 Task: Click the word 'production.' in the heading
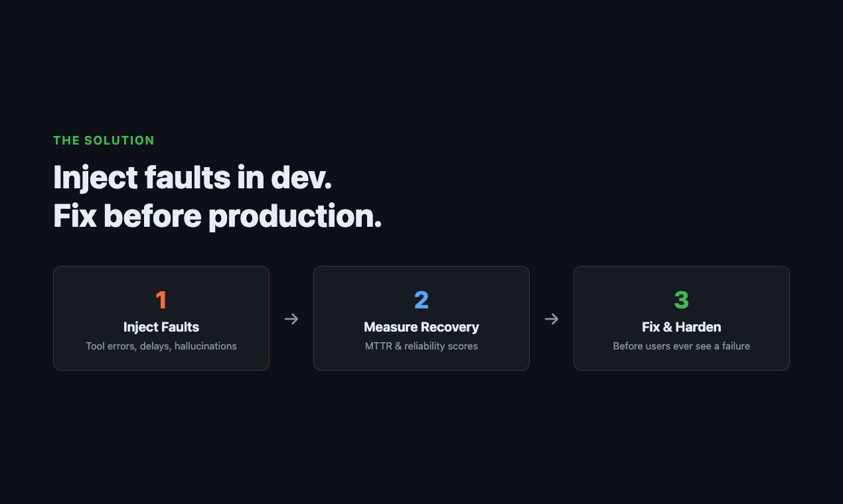click(295, 216)
